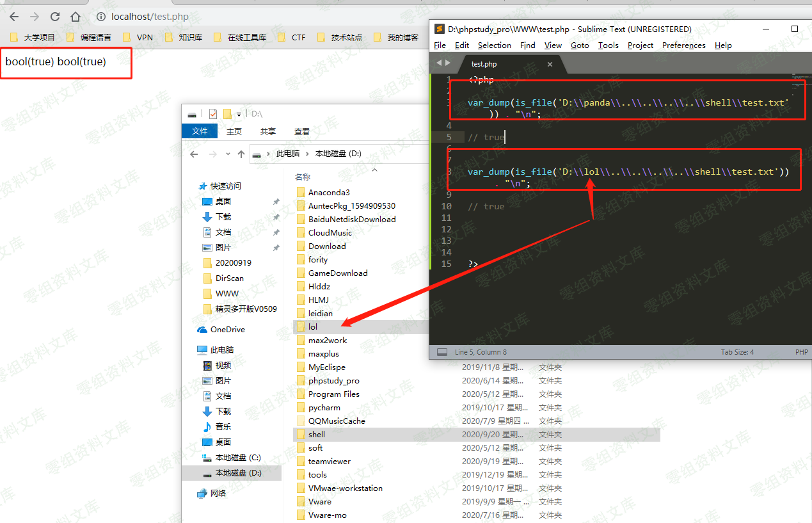812x523 pixels.
Task: Close the test.php tab in Sublime
Action: [x=550, y=64]
